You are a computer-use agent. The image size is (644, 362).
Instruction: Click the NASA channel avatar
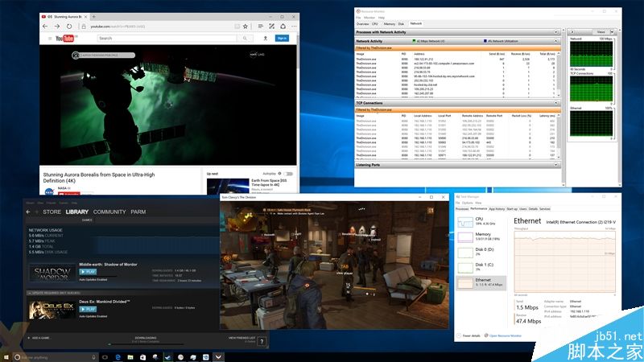tap(49, 191)
